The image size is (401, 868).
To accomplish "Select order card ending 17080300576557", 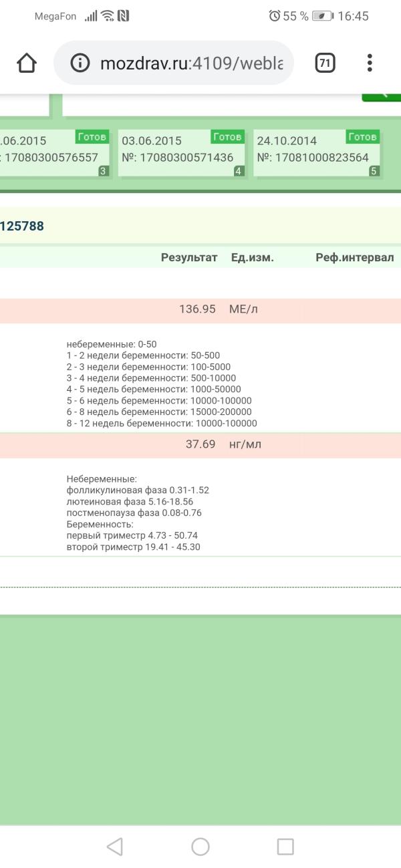I will click(55, 153).
